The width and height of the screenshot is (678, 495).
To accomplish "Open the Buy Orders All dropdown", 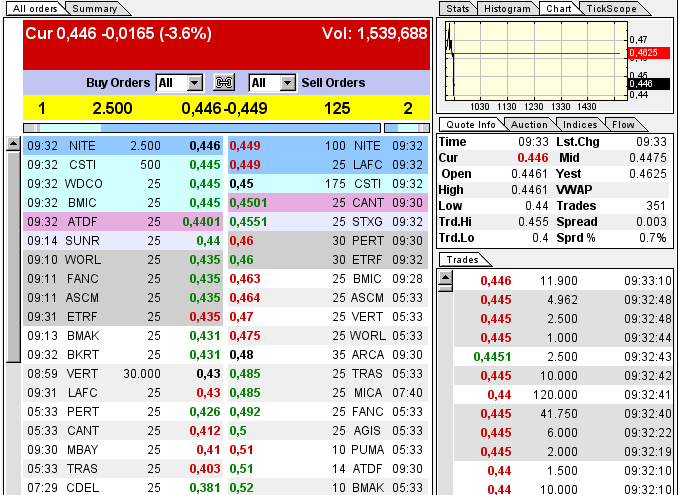I will click(179, 83).
